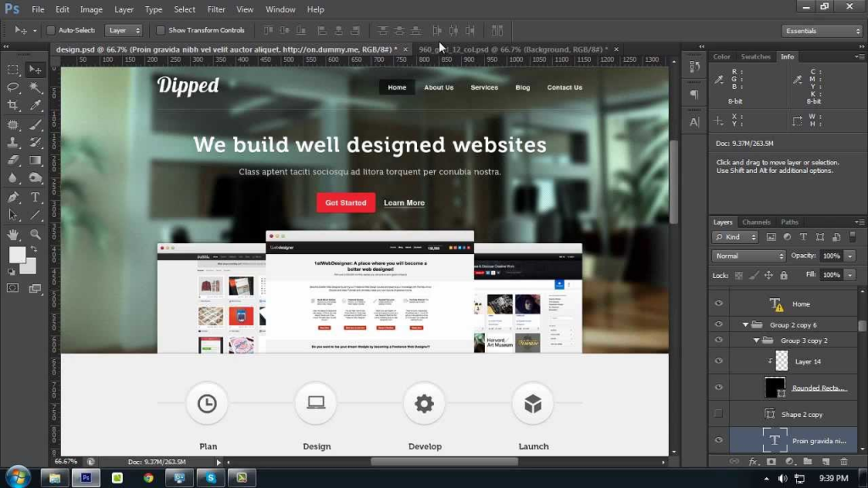
Task: Open the Essentials workspace switcher
Action: pyautogui.click(x=821, y=30)
